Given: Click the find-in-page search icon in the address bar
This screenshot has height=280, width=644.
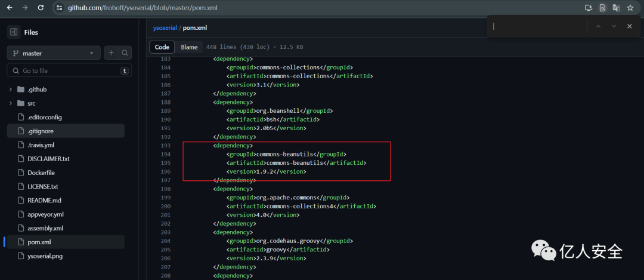Looking at the screenshot, I should click(x=602, y=8).
